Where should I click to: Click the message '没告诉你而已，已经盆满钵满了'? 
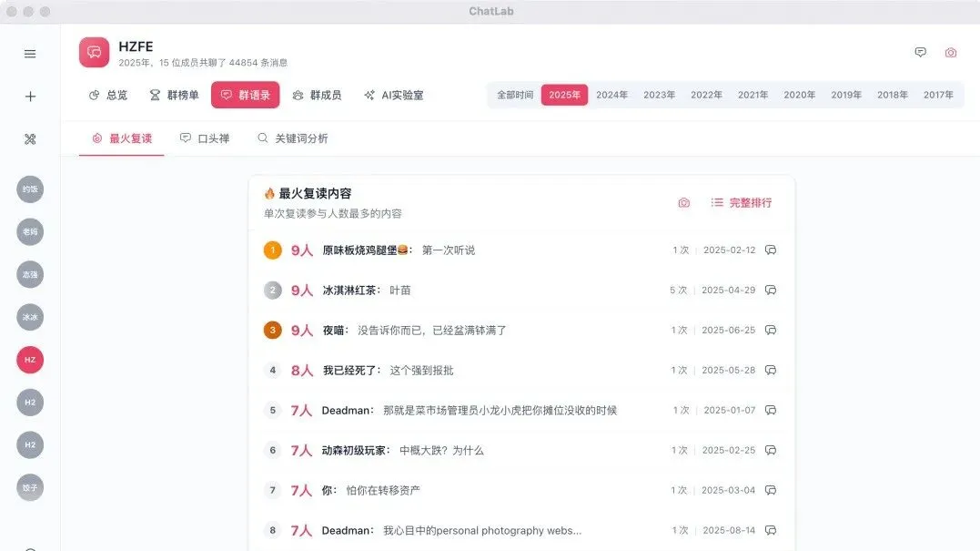[432, 331]
